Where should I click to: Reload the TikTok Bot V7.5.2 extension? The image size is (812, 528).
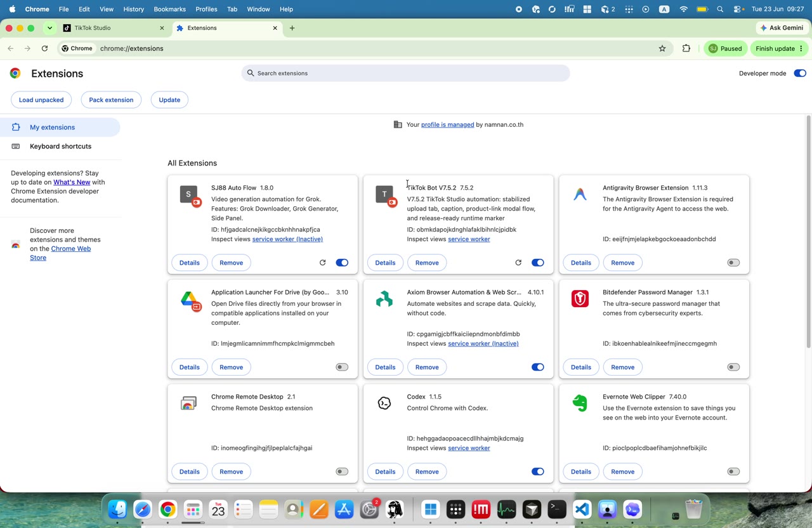coord(518,263)
